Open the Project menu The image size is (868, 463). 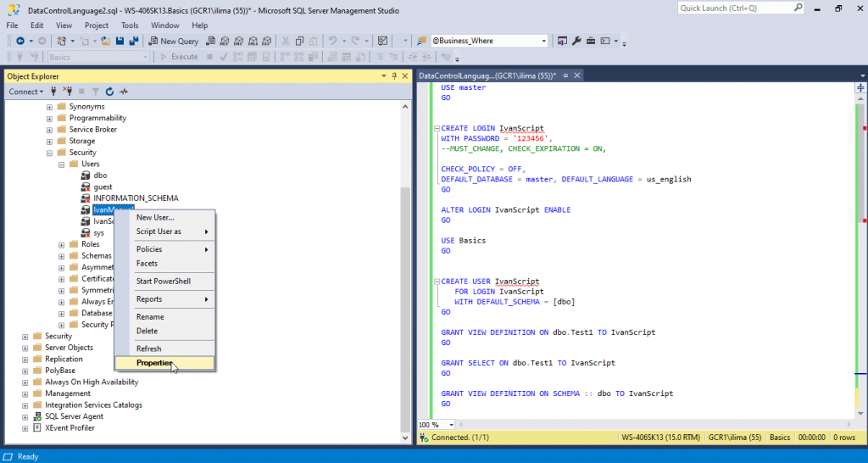(97, 25)
